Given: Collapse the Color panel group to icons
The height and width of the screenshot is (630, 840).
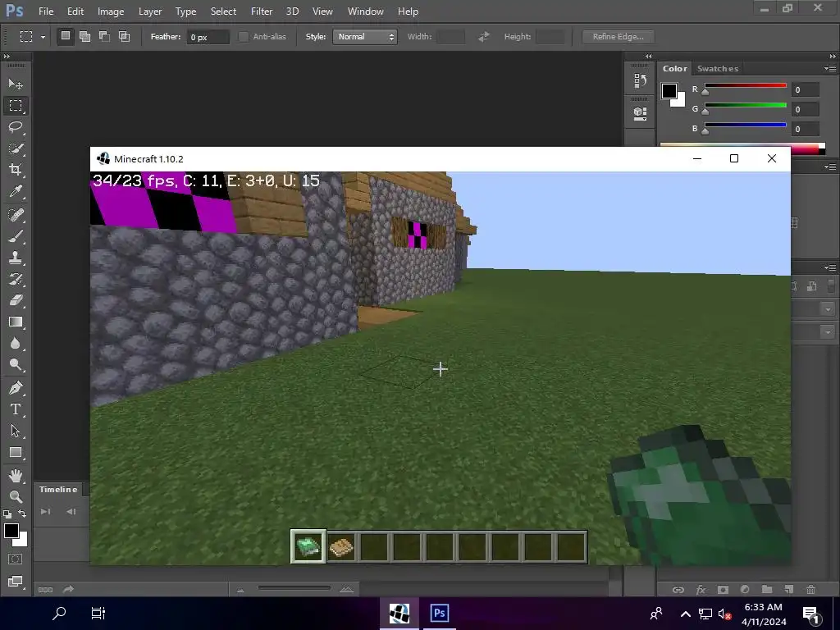Looking at the screenshot, I should 832,57.
